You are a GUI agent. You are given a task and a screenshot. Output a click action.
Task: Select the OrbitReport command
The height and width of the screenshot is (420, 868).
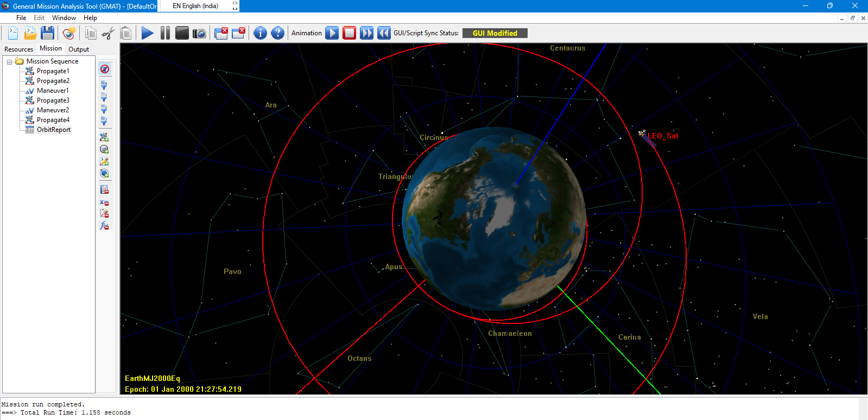click(x=54, y=130)
